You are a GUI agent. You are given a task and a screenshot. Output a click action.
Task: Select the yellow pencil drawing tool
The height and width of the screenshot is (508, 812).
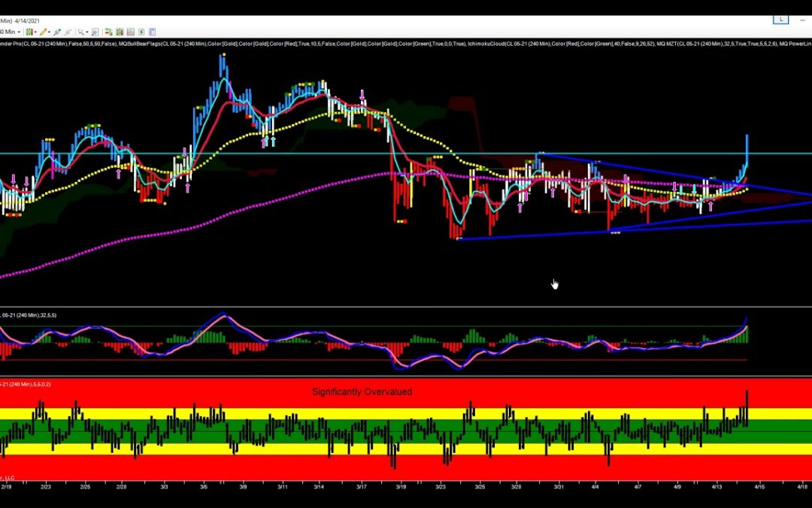[x=44, y=32]
